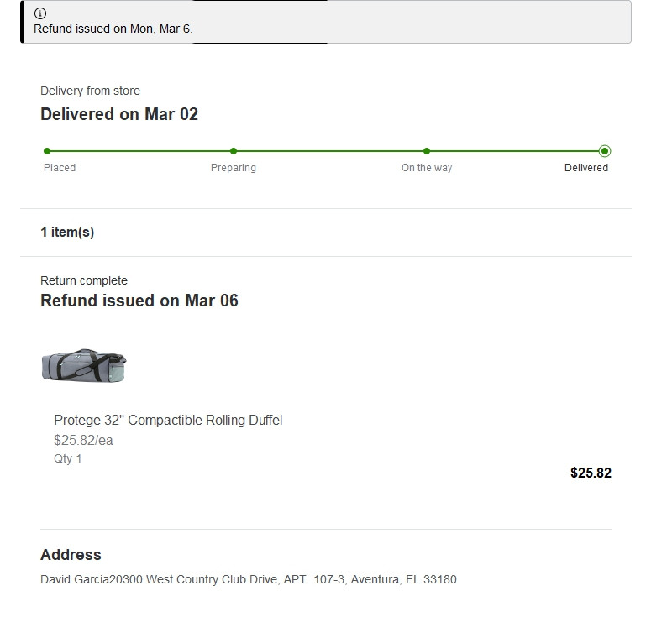Image resolution: width=672 pixels, height=643 pixels.
Task: Click the 1 item(s) section header
Action: point(67,233)
